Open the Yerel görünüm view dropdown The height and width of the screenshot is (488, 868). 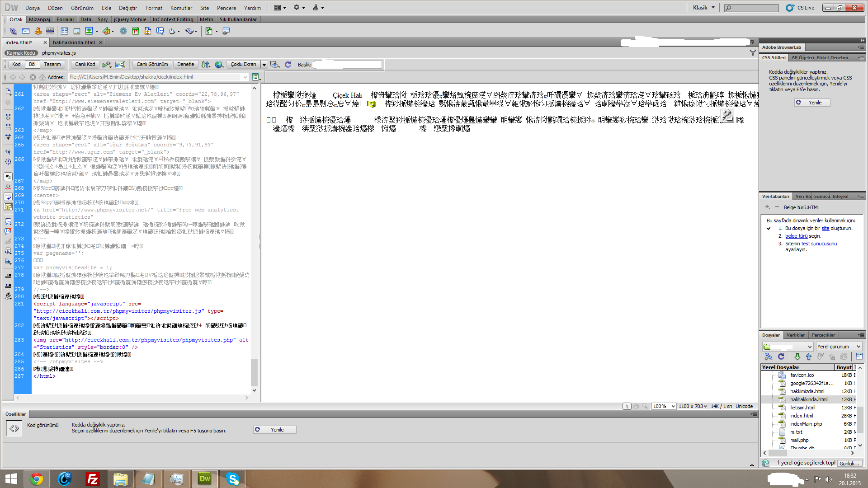pyautogui.click(x=840, y=347)
